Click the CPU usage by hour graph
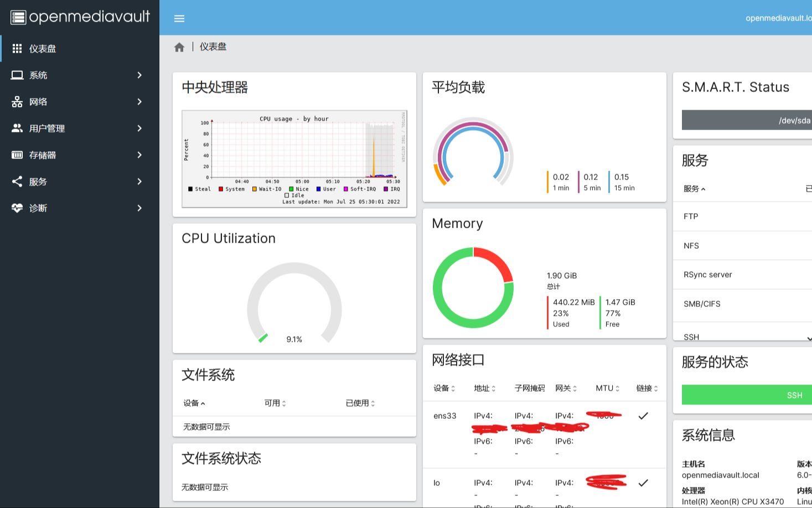This screenshot has width=812, height=508. click(294, 159)
